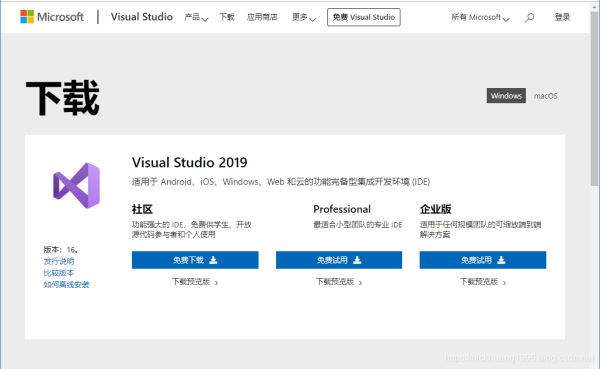Image resolution: width=600 pixels, height=369 pixels.
Task: Open the 如何离线安装 offline install link
Action: coord(66,284)
